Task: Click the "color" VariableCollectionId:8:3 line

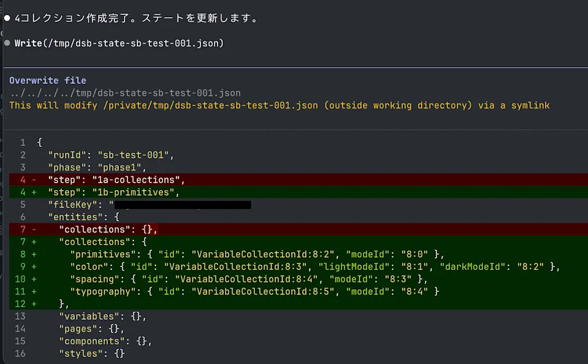Action: pos(299,266)
